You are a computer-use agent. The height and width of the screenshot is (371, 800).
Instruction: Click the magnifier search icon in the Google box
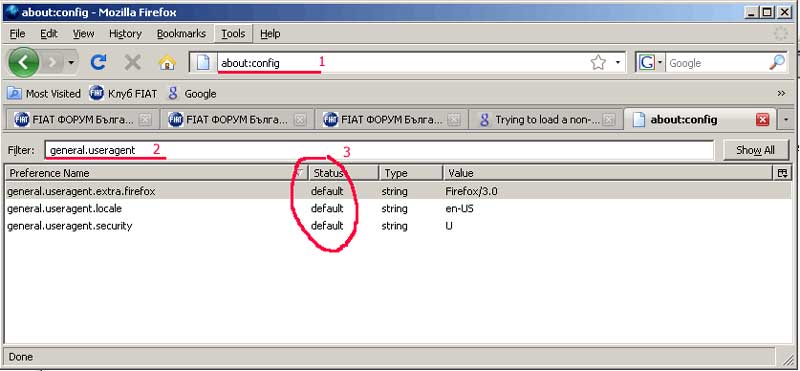(777, 63)
